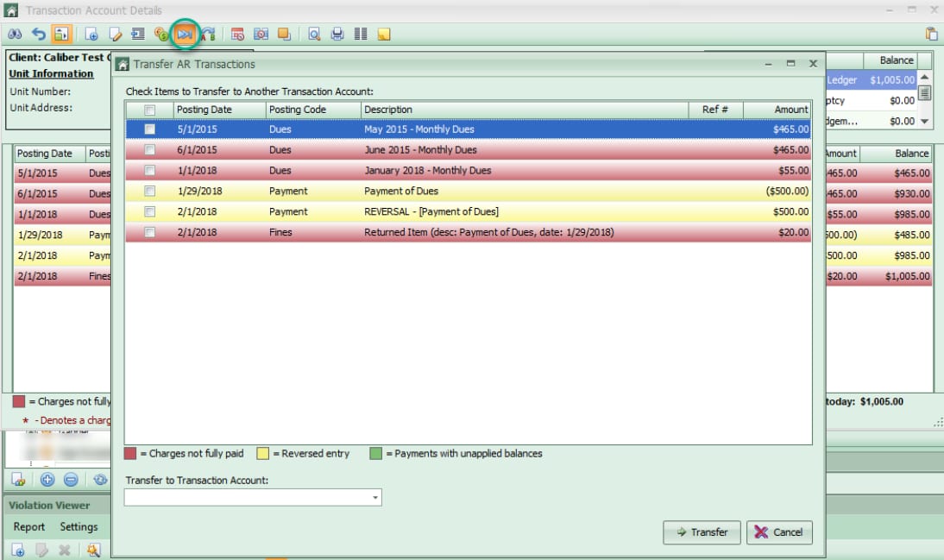Click the Ref # column header
944x560 pixels.
716,110
